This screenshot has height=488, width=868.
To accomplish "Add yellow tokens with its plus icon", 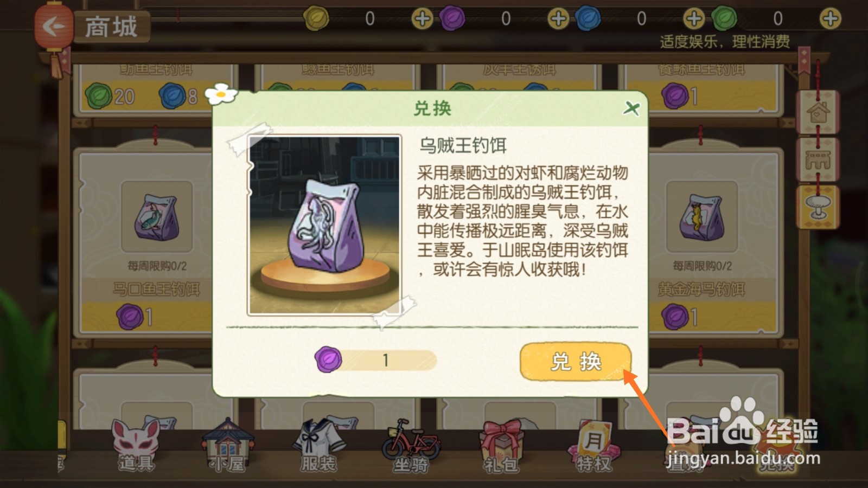I will coord(422,18).
